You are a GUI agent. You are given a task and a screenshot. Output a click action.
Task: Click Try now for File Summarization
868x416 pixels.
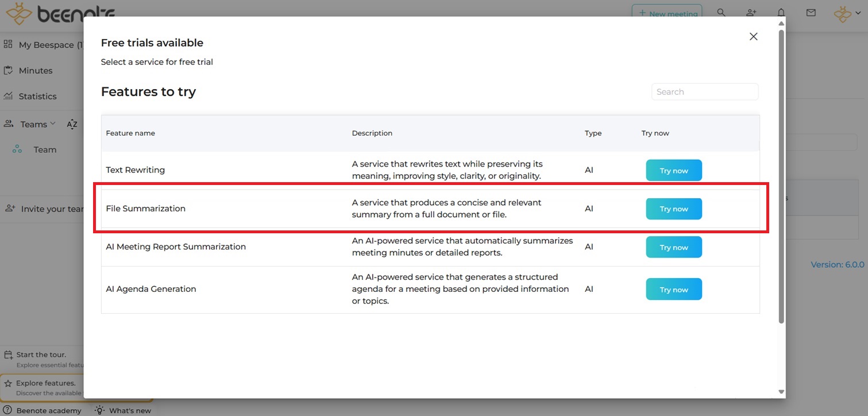(674, 209)
